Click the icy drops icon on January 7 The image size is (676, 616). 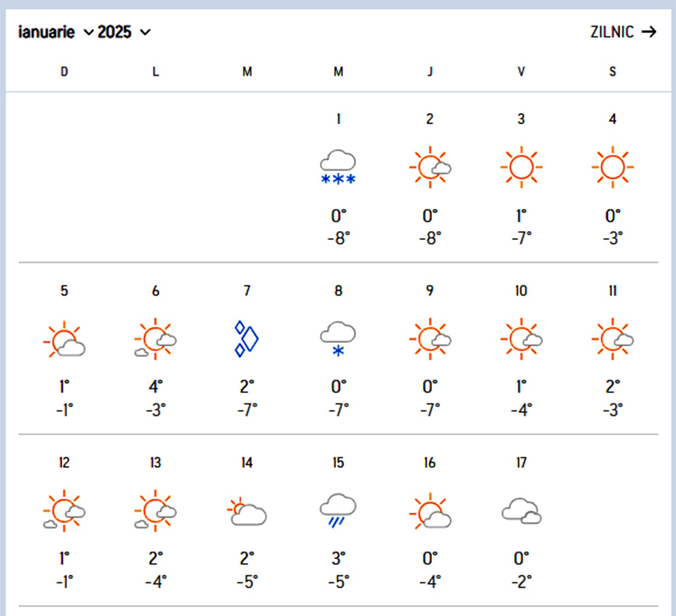[247, 339]
